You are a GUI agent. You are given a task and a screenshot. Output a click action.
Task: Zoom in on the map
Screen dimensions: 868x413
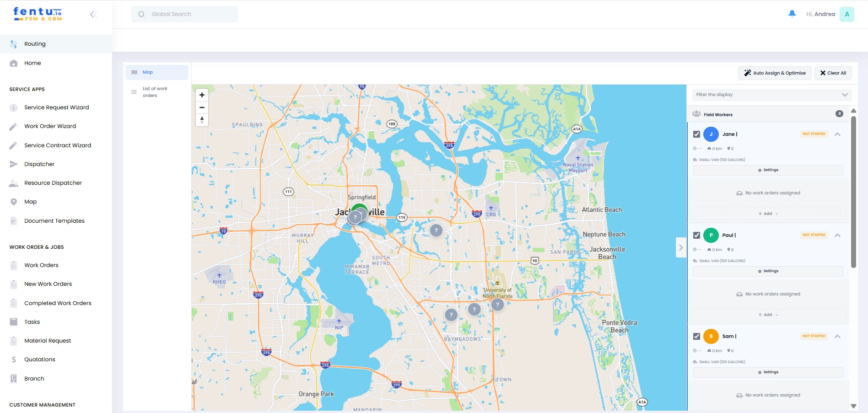click(202, 95)
